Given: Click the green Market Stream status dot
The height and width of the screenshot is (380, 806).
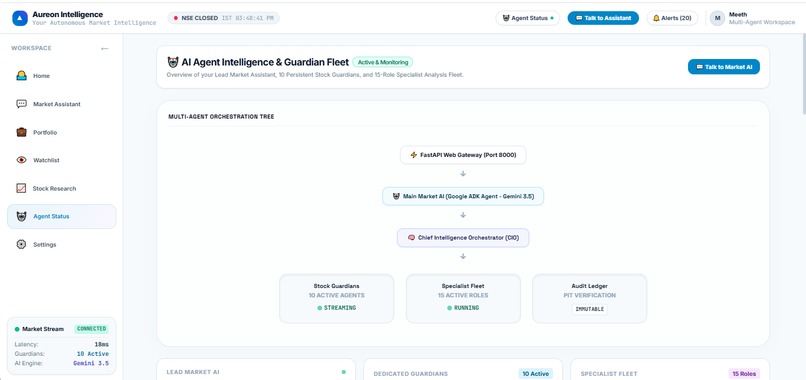Looking at the screenshot, I should 17,329.
